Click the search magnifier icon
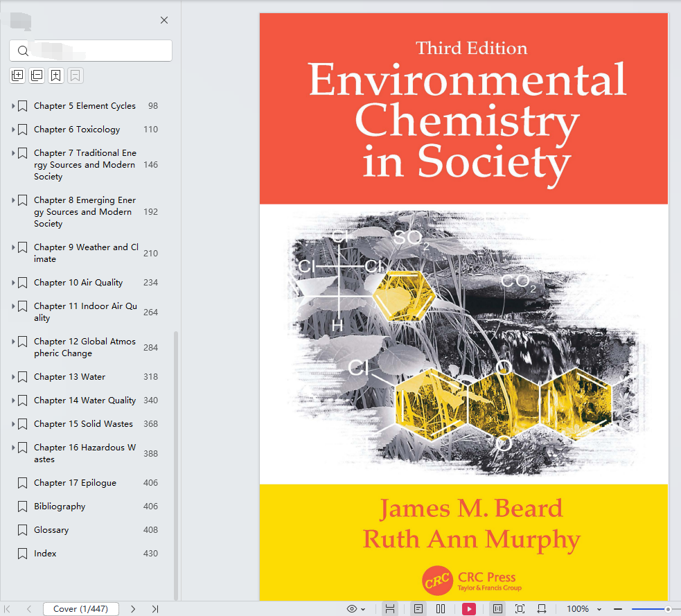The image size is (681, 616). 23,51
